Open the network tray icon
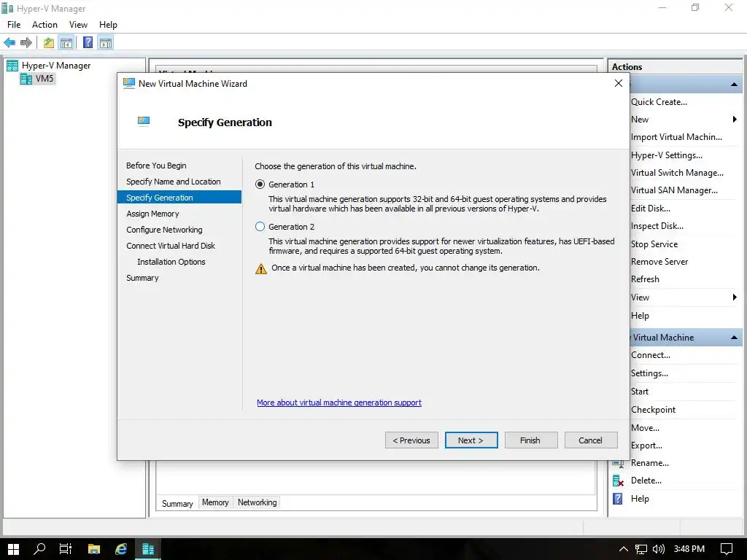747x560 pixels. click(x=641, y=549)
